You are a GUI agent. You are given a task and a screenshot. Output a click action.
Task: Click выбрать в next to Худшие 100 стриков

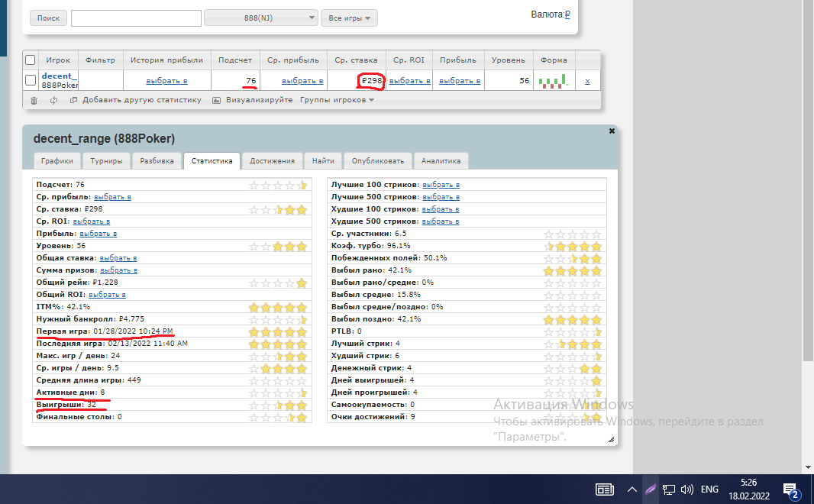click(x=441, y=209)
